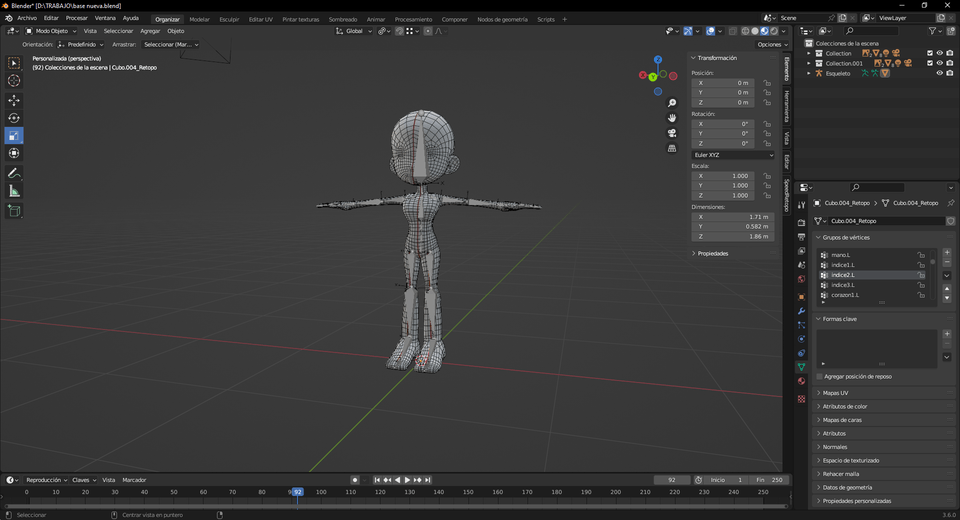
Task: Expand the Mapas UV panel
Action: pos(836,393)
